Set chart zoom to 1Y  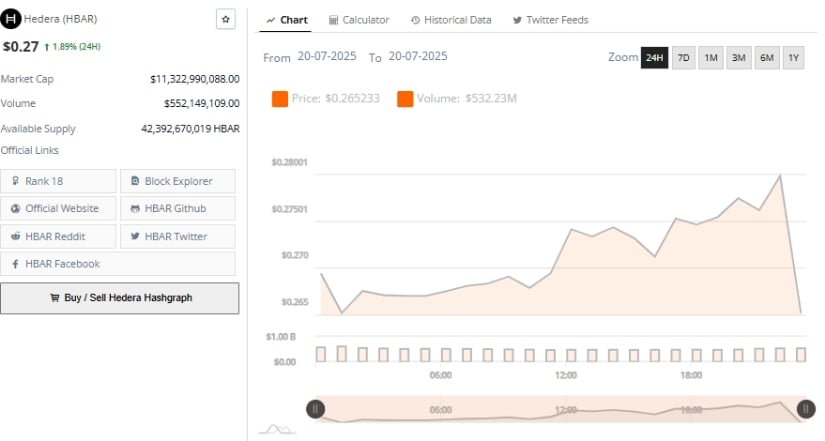tap(793, 57)
